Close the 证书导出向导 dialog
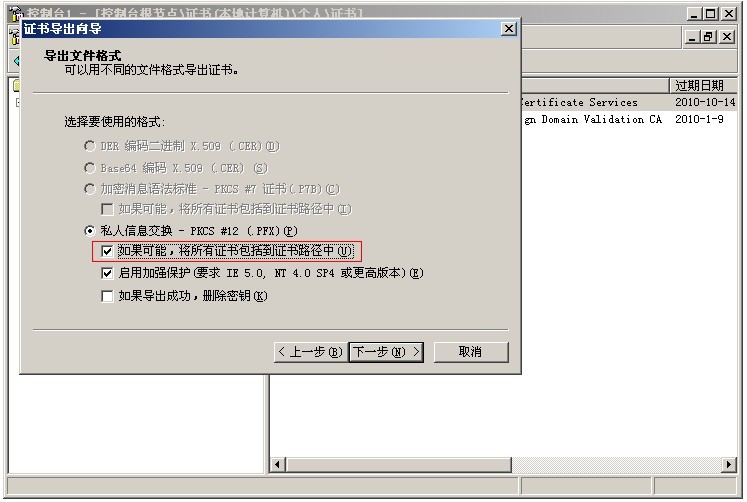 click(509, 29)
